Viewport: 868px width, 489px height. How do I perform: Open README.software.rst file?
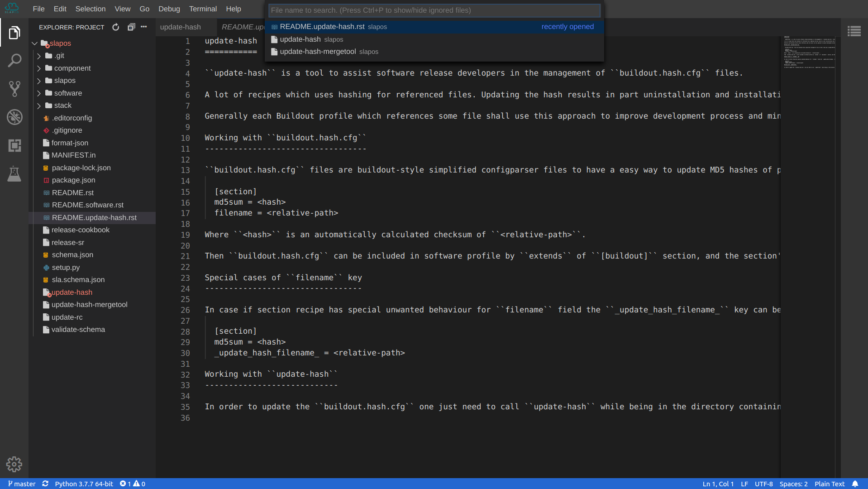click(92, 205)
